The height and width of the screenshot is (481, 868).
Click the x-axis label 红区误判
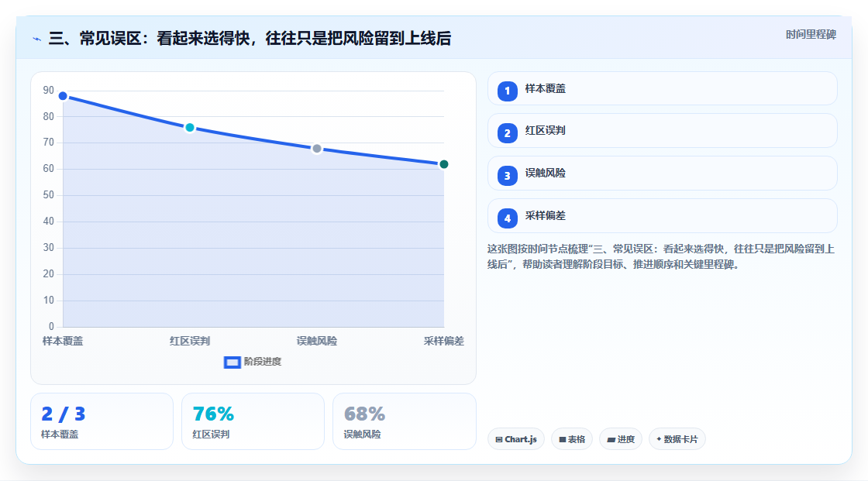tap(190, 342)
